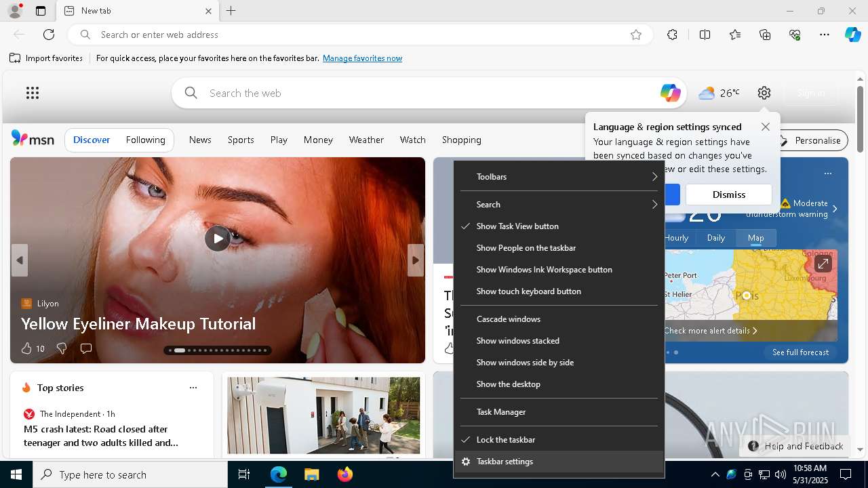
Task: Open Task View on taskbar
Action: coord(244,474)
